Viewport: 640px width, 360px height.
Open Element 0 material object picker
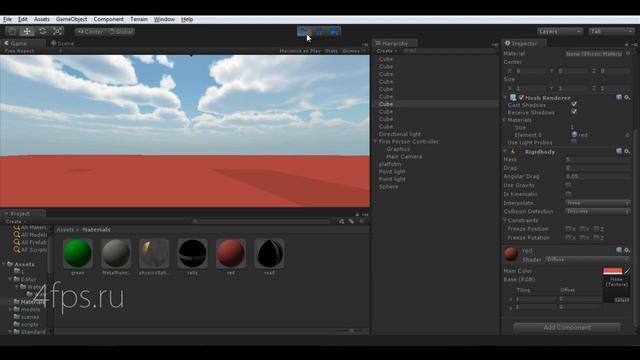pos(628,135)
